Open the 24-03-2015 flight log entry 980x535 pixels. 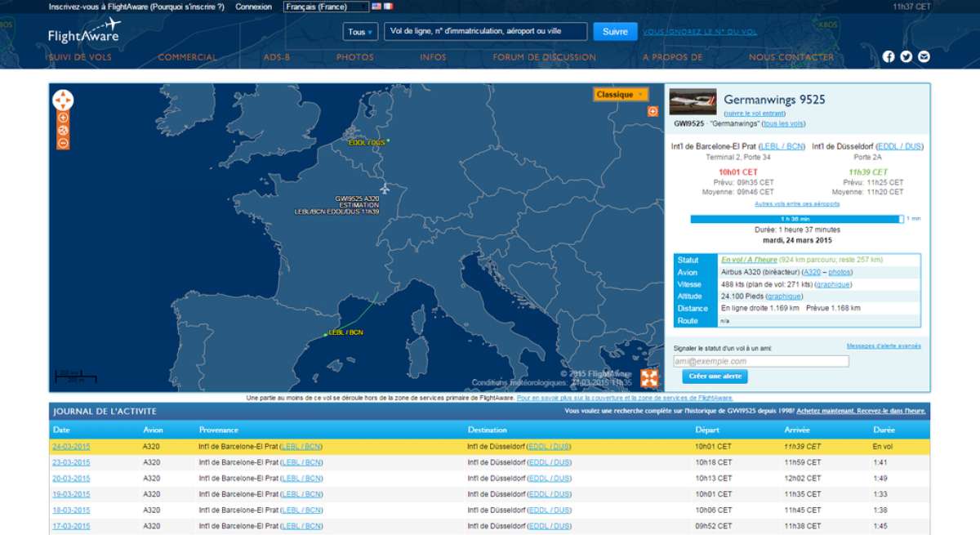click(71, 447)
